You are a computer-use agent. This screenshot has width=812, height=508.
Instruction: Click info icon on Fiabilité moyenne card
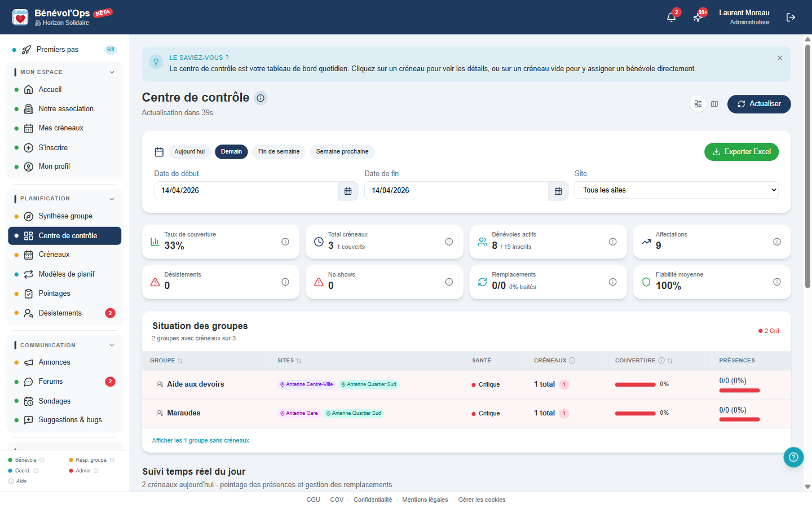coord(777,282)
